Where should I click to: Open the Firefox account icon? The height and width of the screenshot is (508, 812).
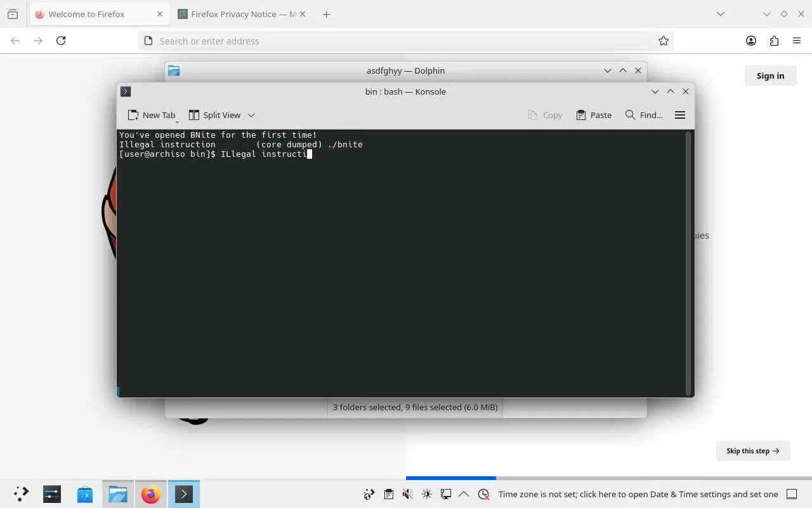[751, 41]
